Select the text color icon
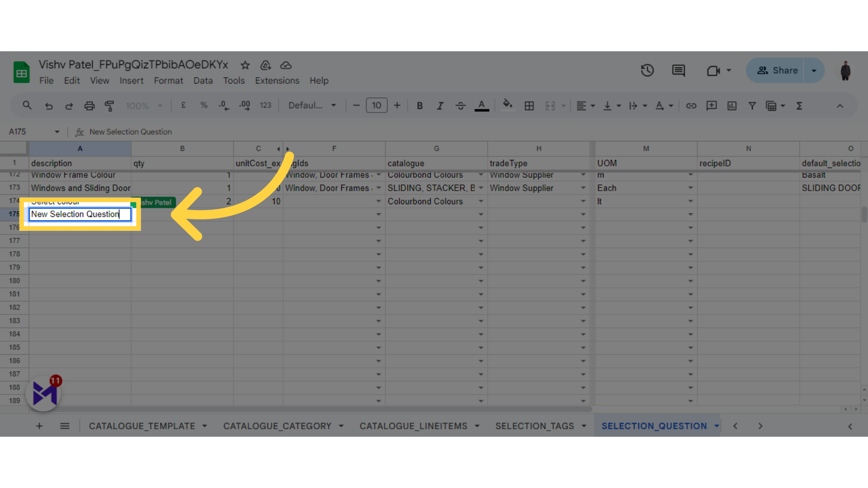Screen dimensions: 868x488 pos(481,106)
